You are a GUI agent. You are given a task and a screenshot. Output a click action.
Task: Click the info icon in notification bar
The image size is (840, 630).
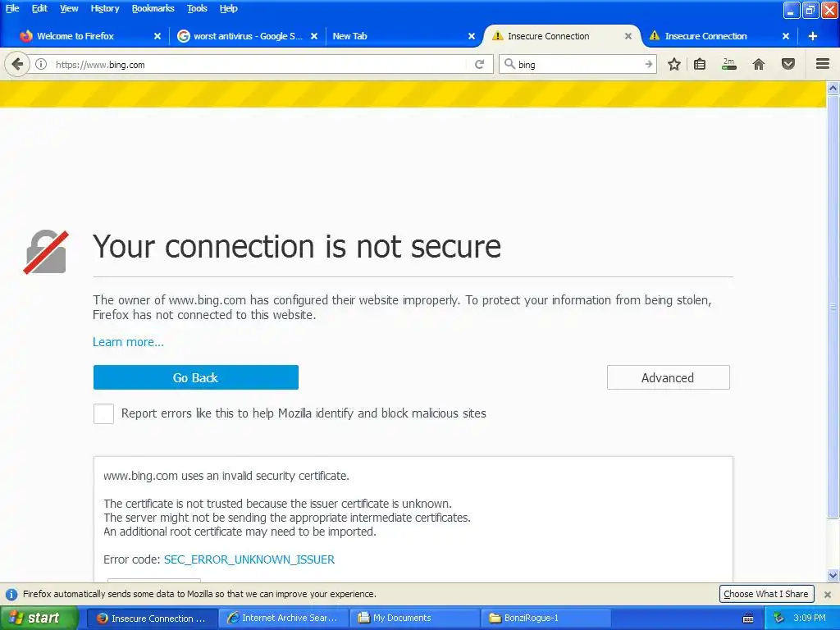11,594
